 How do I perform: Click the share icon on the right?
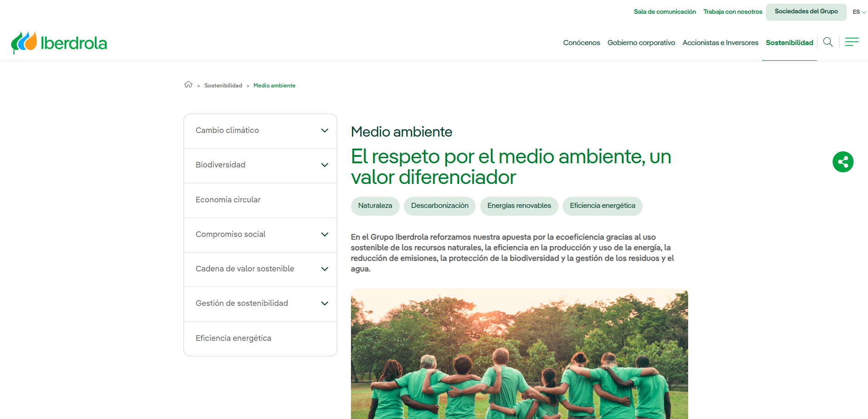tap(843, 161)
